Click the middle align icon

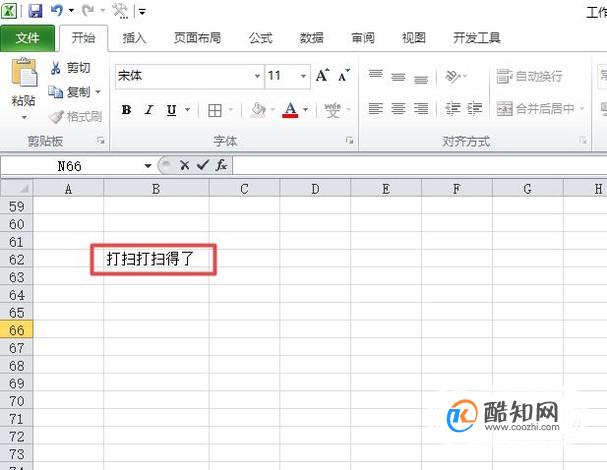(398, 76)
